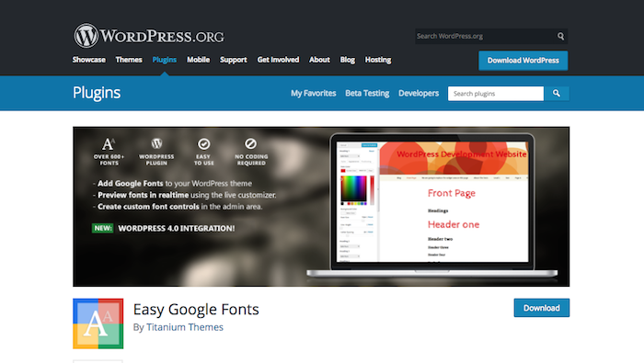
Task: Select the Plugins navigation item
Action: (x=165, y=60)
